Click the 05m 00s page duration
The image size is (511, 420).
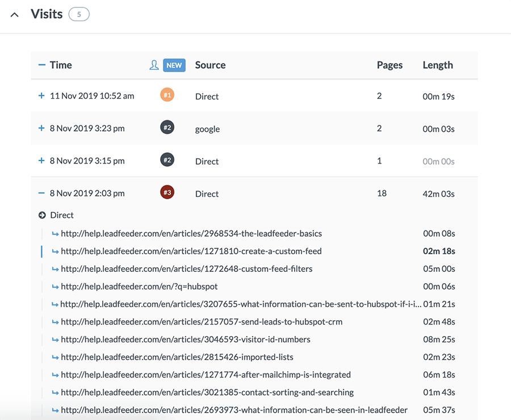[439, 269]
